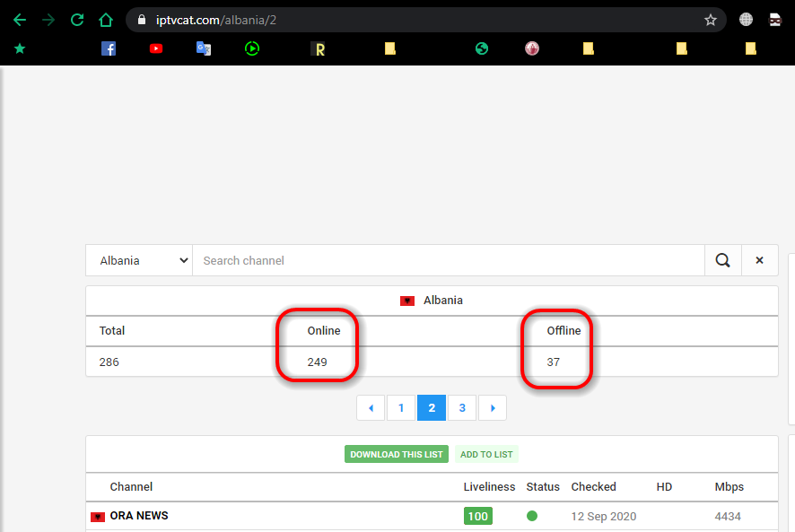The width and height of the screenshot is (795, 532).
Task: Bookmark this page with the star icon
Action: pyautogui.click(x=711, y=20)
